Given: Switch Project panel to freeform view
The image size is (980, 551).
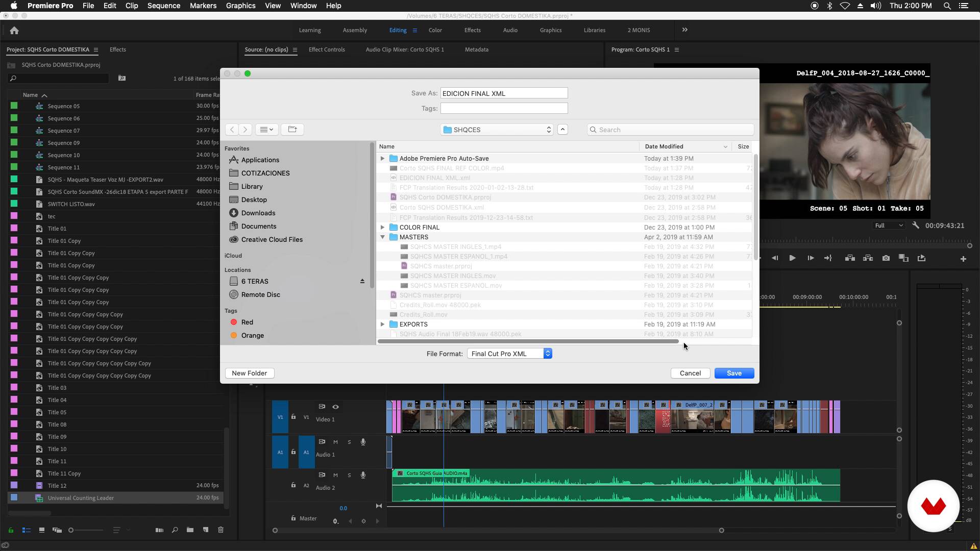Looking at the screenshot, I should click(57, 530).
